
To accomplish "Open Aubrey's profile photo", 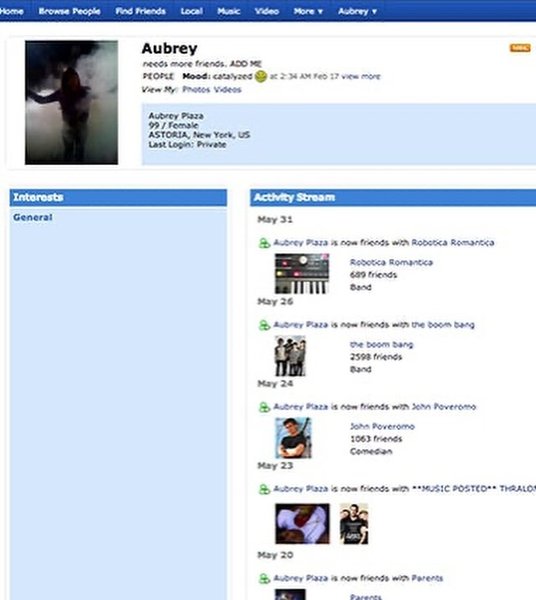I will pos(72,103).
